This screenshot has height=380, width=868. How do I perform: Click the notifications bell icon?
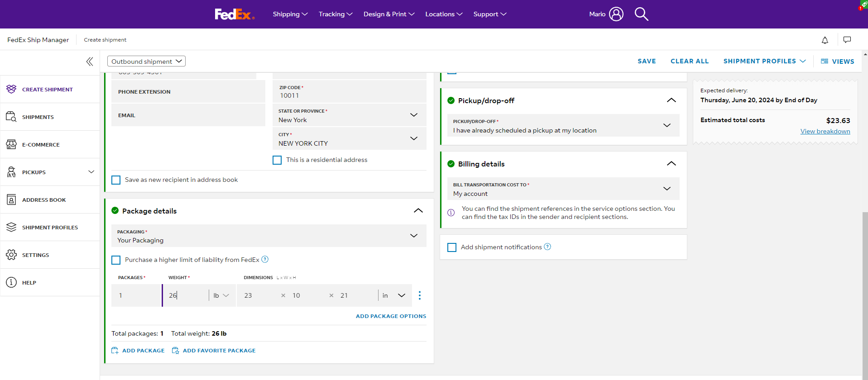(x=825, y=40)
